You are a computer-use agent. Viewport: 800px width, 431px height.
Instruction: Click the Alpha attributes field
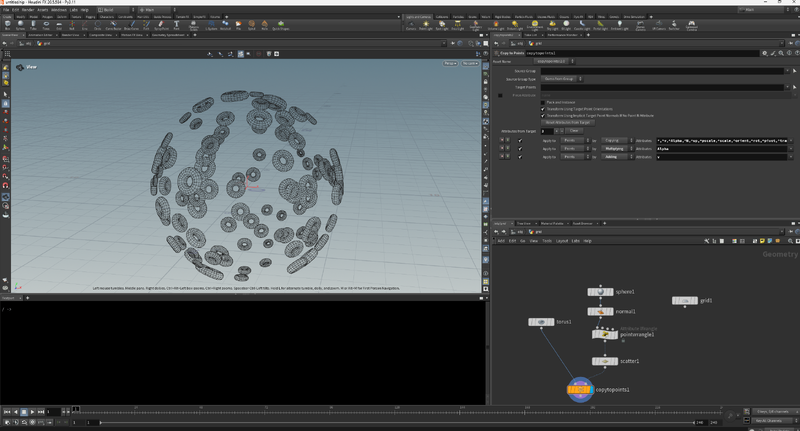[x=721, y=148]
